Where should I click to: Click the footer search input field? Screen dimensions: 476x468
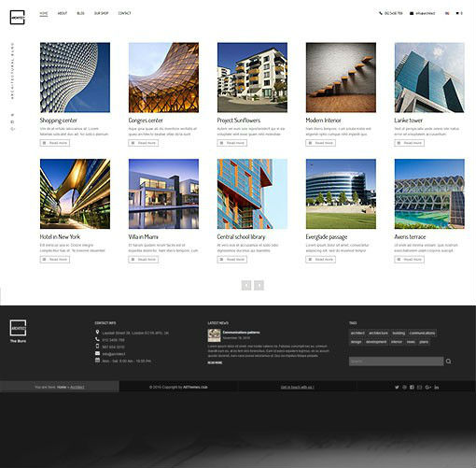click(x=396, y=362)
